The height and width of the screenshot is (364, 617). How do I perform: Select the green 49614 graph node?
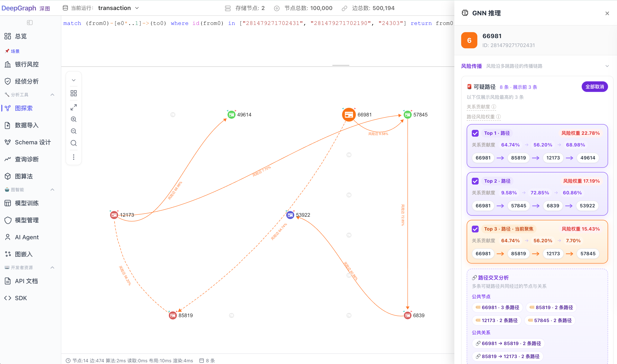pyautogui.click(x=231, y=115)
